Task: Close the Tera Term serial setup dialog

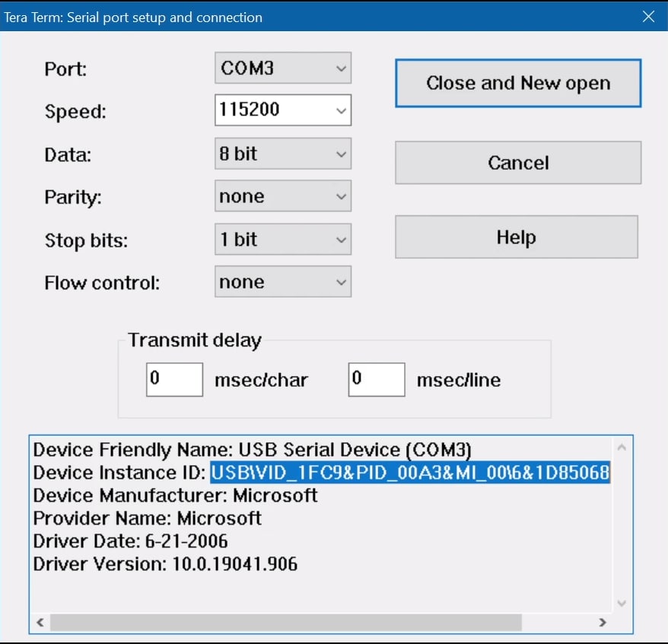Action: pos(648,17)
